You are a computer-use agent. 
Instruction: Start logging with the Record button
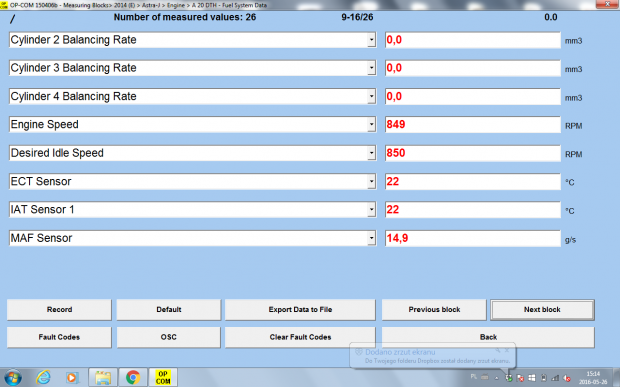[x=59, y=310]
